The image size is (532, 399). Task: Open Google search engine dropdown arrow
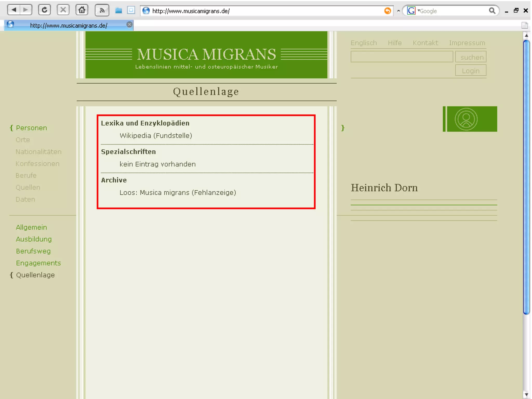tap(418, 11)
